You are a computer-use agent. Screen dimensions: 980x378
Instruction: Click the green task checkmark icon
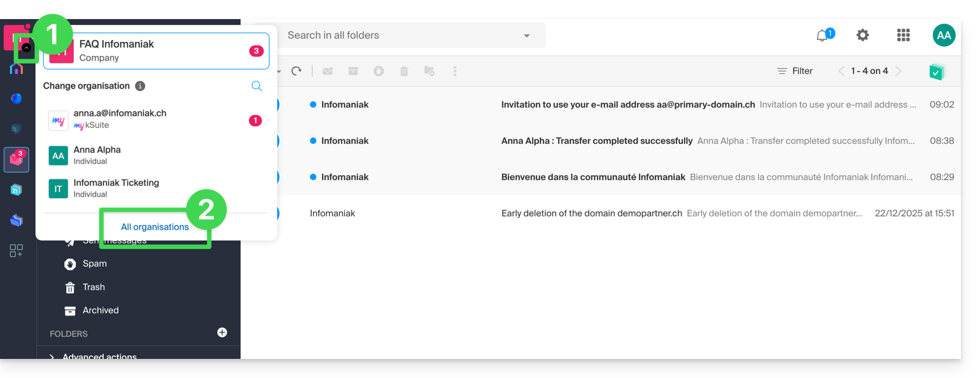point(937,71)
